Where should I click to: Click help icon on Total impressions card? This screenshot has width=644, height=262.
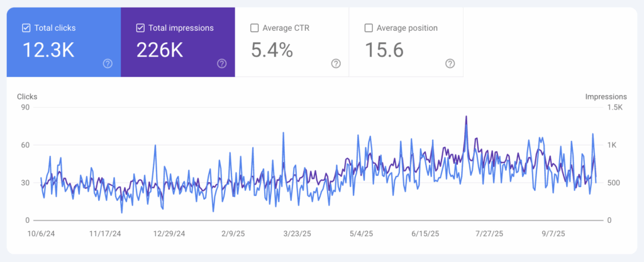(221, 64)
